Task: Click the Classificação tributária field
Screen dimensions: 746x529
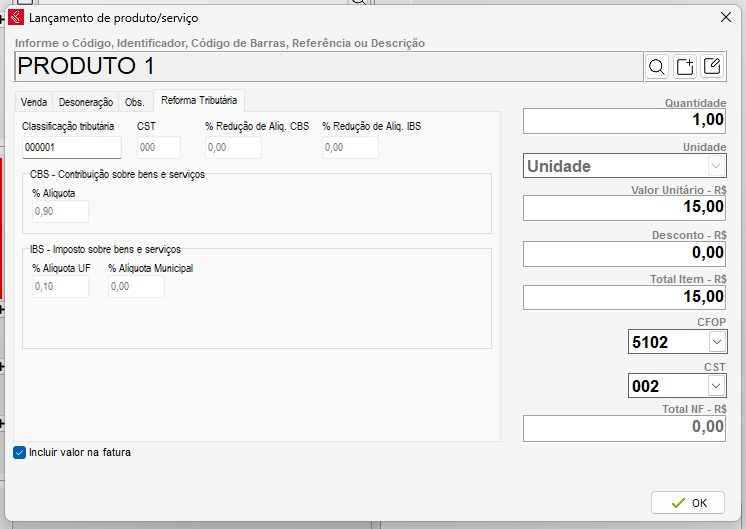Action: click(x=71, y=147)
